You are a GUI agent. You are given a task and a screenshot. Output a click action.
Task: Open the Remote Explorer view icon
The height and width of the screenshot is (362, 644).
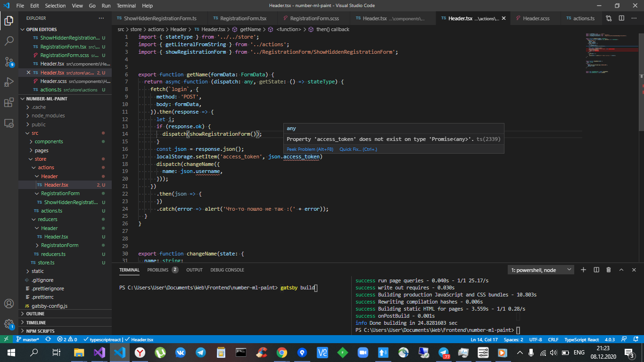(x=9, y=123)
